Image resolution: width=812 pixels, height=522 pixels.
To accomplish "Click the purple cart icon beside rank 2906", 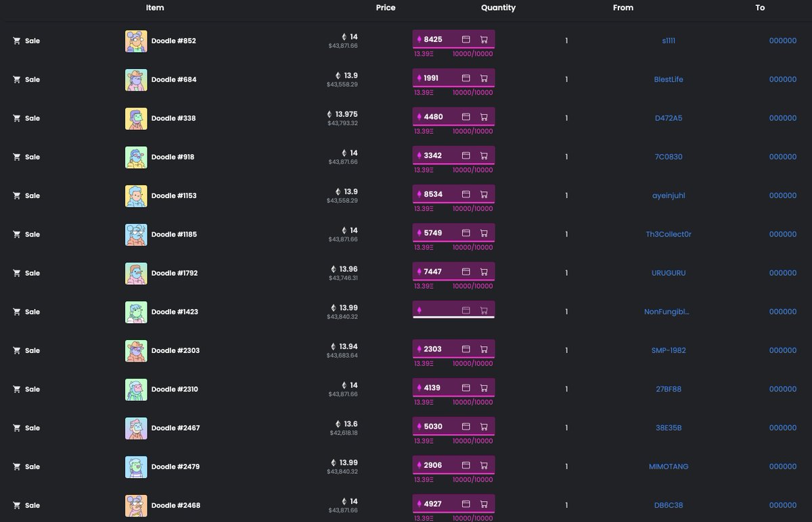I will pos(484,465).
